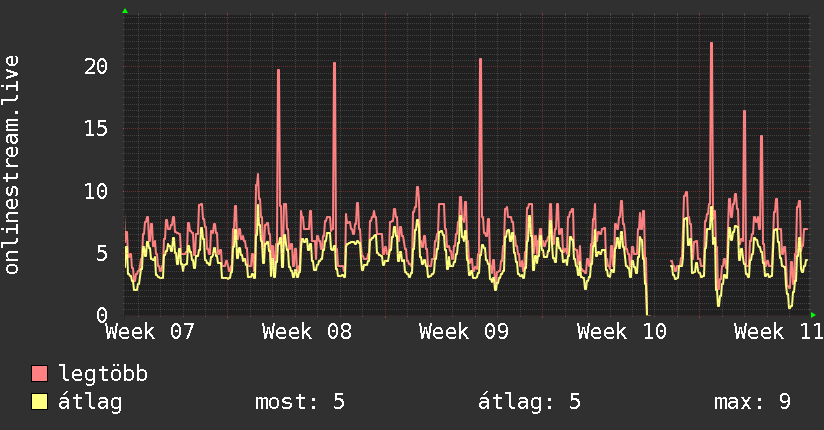Click the 'legtöbb' legend label

pos(103,374)
